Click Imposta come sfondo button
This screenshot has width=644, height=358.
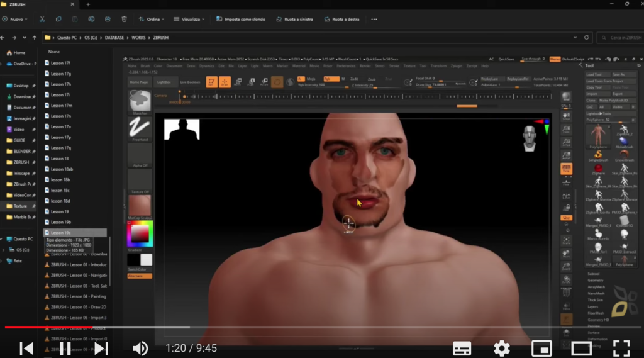pyautogui.click(x=241, y=19)
